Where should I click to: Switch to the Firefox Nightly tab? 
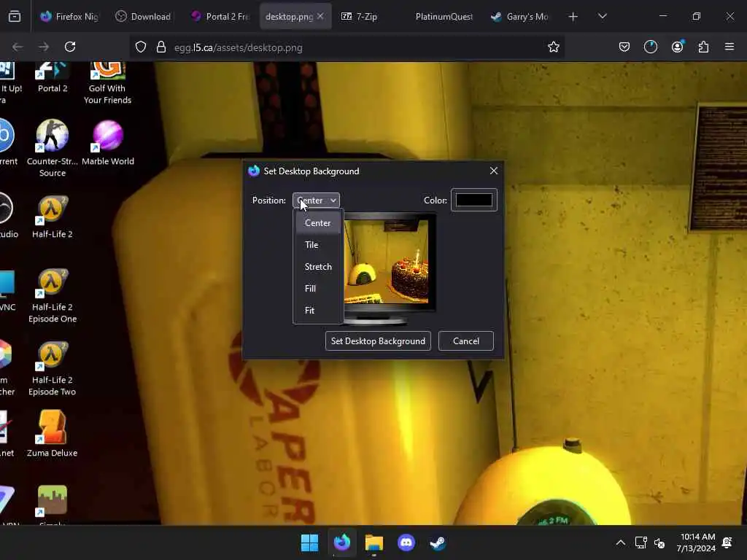(69, 17)
